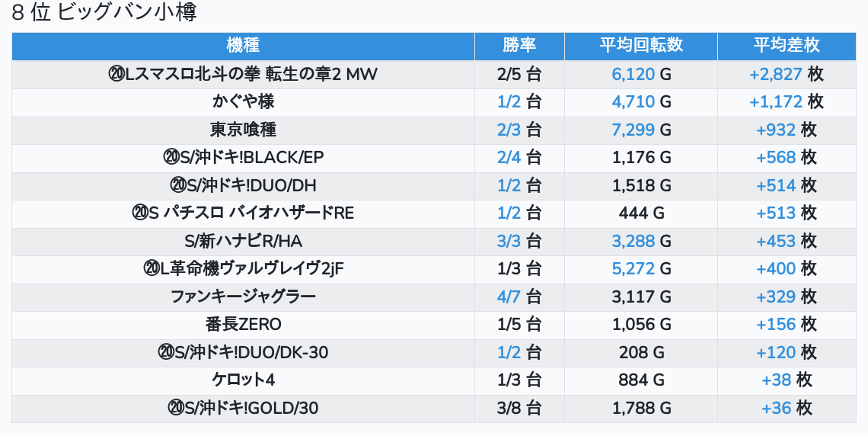Image resolution: width=868 pixels, height=436 pixels.
Task: Click the 3,288 G average spins link
Action: [x=633, y=241]
